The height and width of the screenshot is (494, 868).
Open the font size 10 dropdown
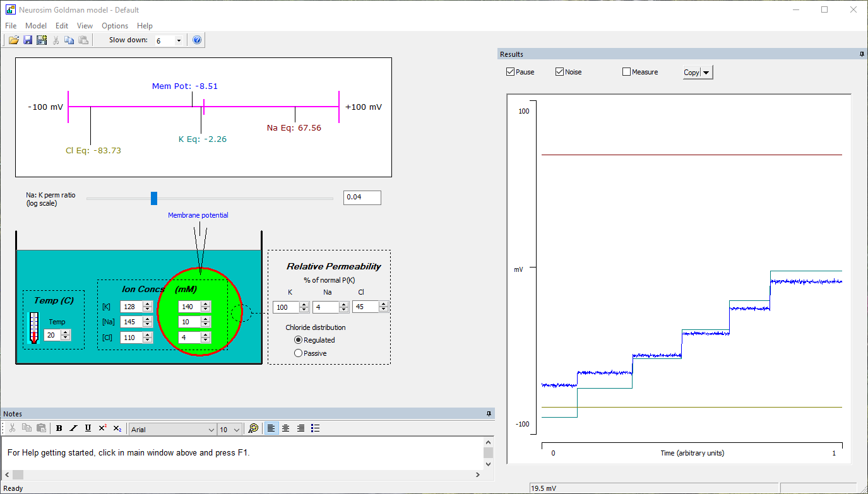point(237,430)
